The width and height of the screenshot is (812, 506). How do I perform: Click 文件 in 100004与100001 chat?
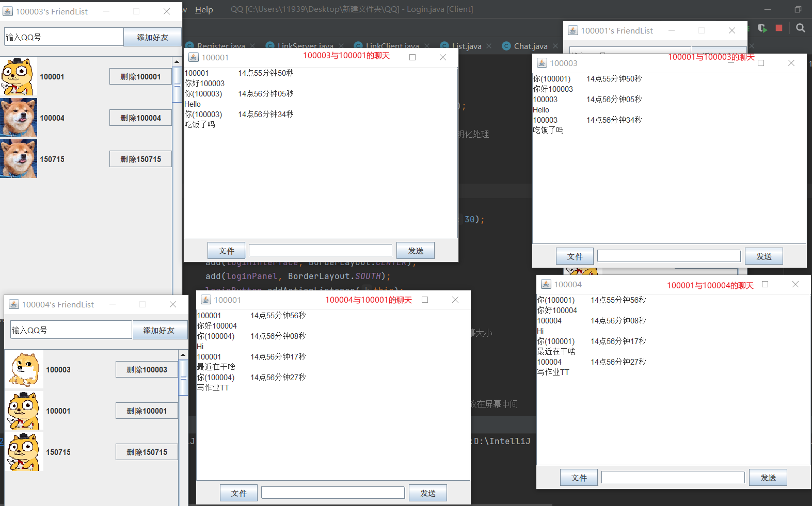238,493
